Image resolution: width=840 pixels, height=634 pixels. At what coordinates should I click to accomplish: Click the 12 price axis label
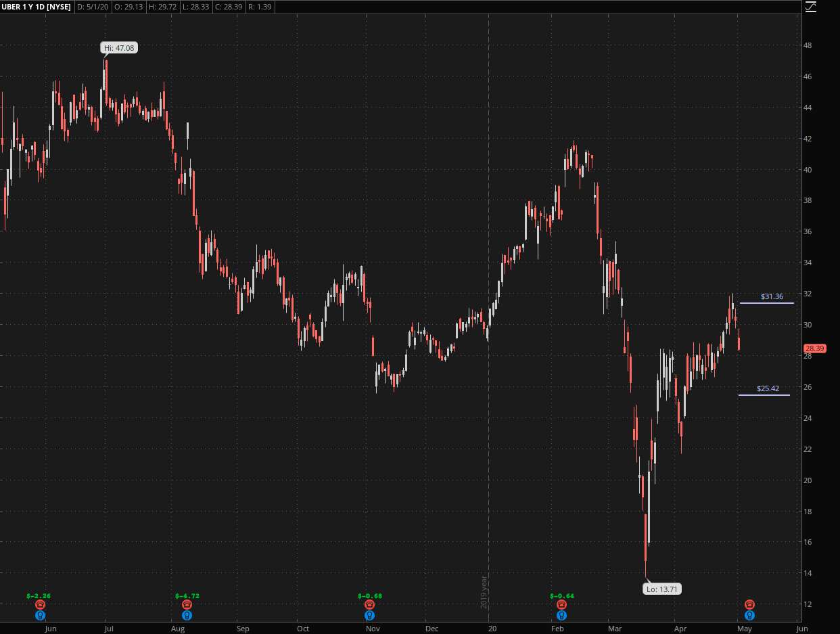pyautogui.click(x=808, y=604)
